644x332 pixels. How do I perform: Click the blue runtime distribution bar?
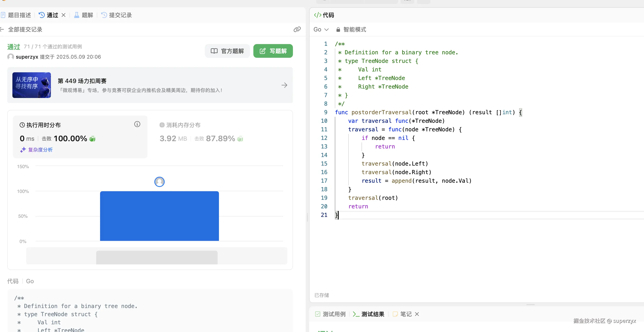pos(160,216)
